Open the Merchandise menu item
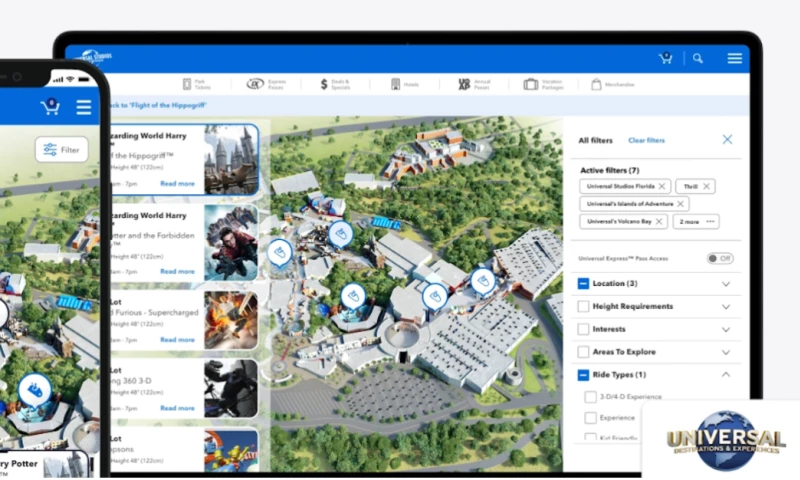This screenshot has width=800, height=480. coord(613,84)
